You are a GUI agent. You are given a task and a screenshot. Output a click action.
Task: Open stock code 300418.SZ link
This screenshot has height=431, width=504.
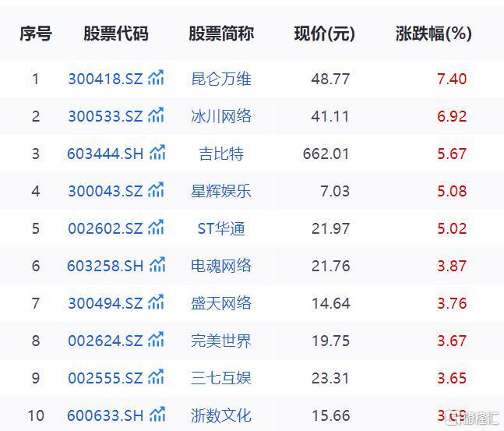click(x=105, y=79)
